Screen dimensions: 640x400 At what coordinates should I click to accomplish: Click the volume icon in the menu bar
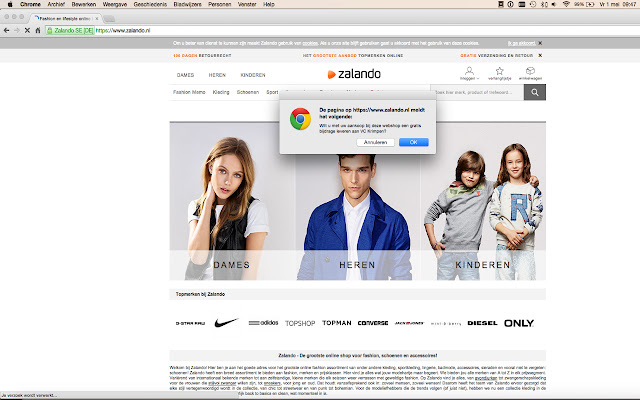[x=554, y=4]
